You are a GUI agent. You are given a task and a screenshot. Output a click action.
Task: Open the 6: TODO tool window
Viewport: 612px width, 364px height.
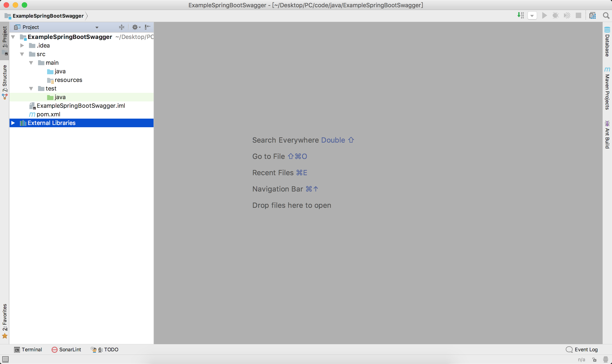click(105, 350)
